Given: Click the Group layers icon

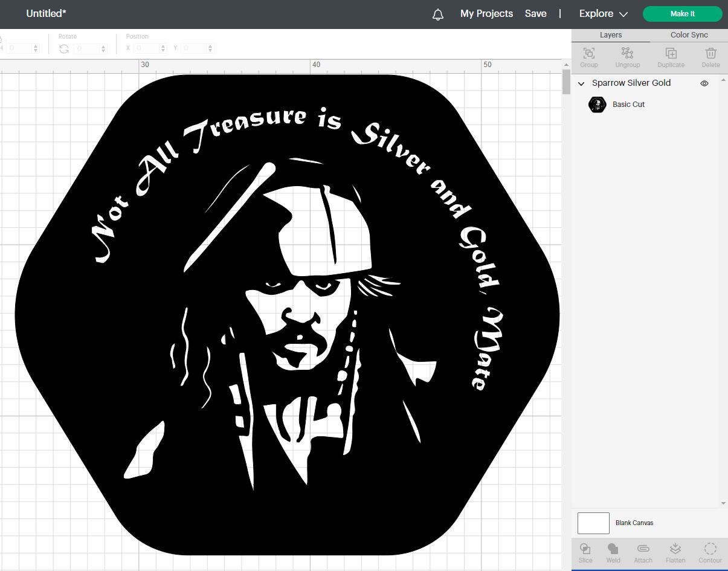Looking at the screenshot, I should tap(589, 58).
